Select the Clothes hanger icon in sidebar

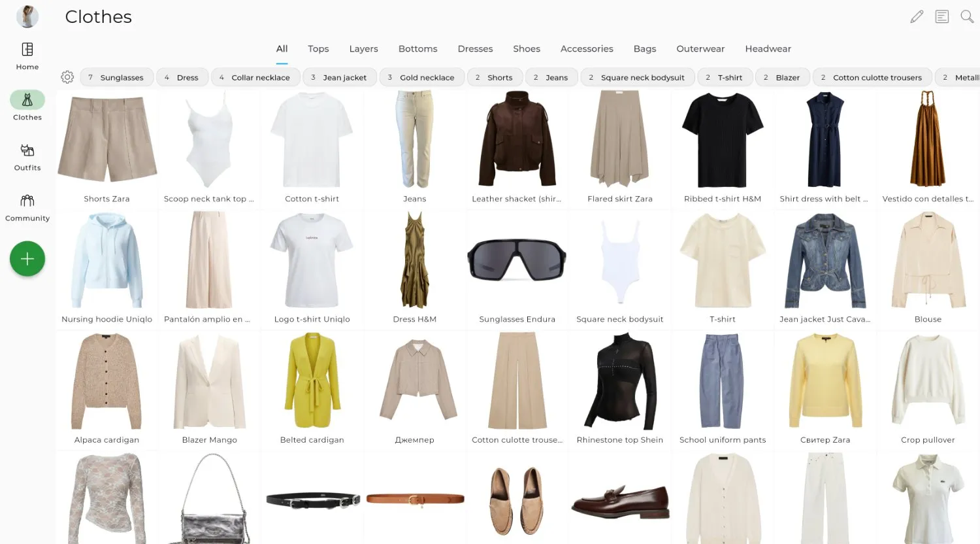point(27,99)
